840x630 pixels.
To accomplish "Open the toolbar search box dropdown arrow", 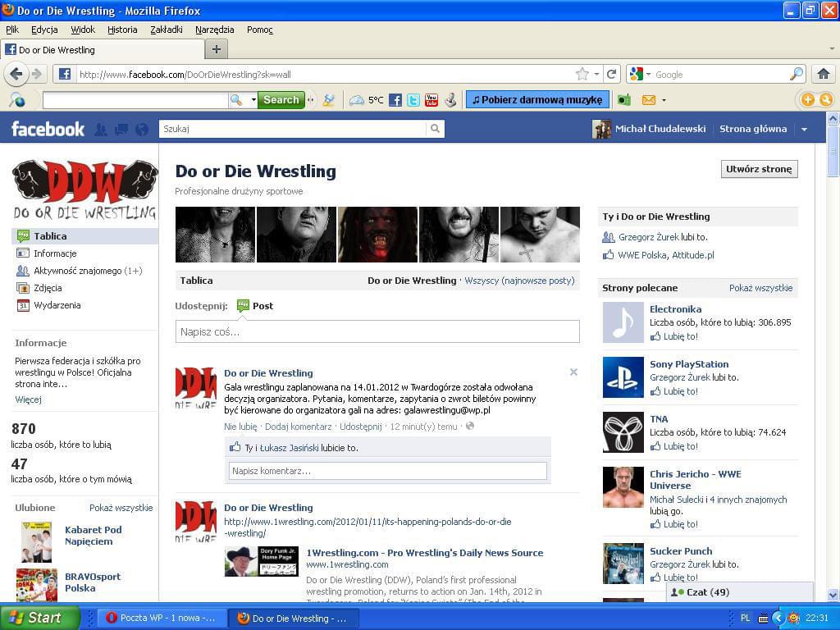I will 253,100.
